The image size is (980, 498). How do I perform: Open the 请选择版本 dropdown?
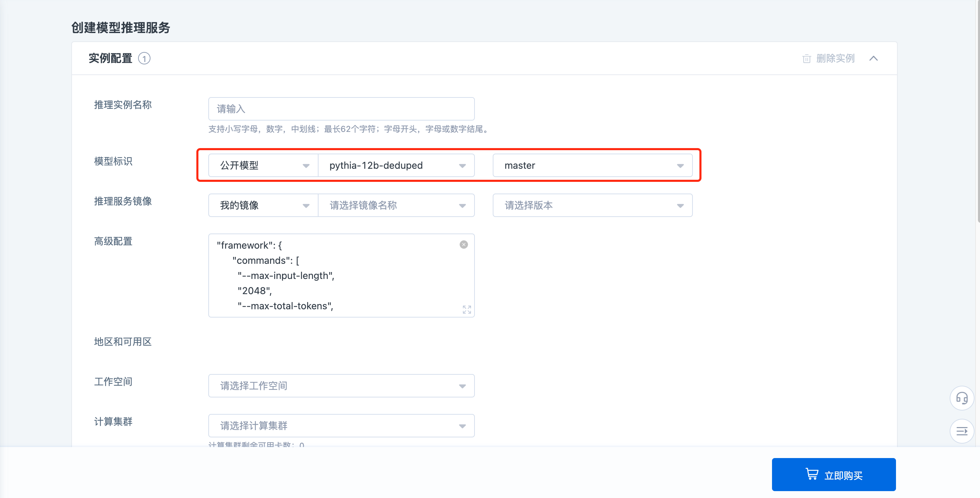click(592, 206)
